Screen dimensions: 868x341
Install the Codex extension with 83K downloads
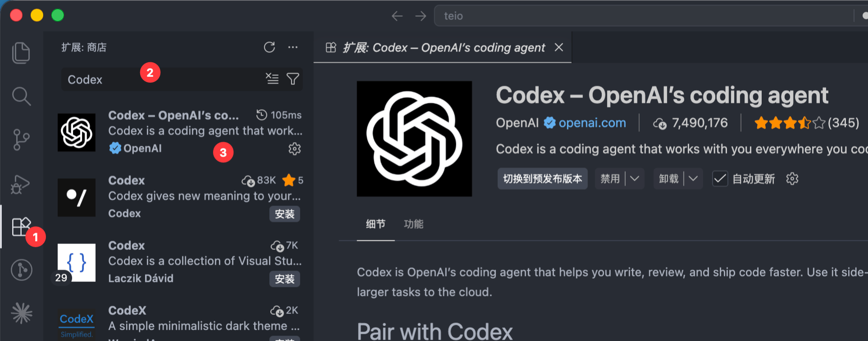click(x=285, y=214)
